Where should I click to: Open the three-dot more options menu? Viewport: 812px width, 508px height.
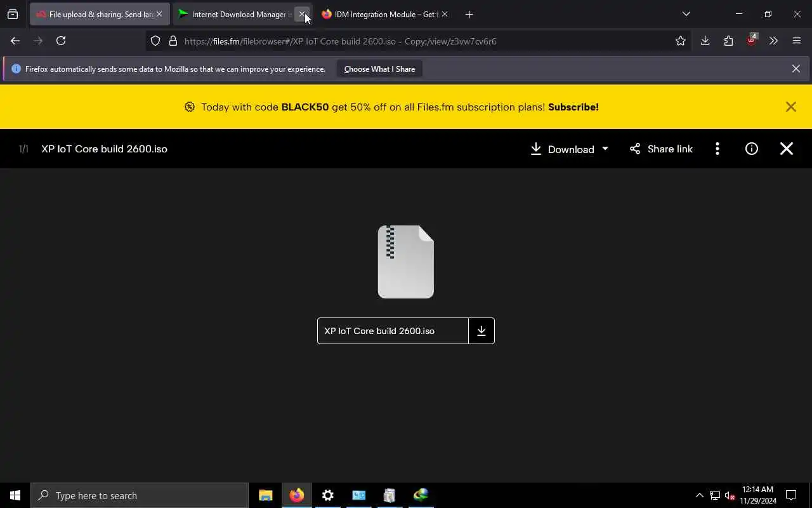717,149
